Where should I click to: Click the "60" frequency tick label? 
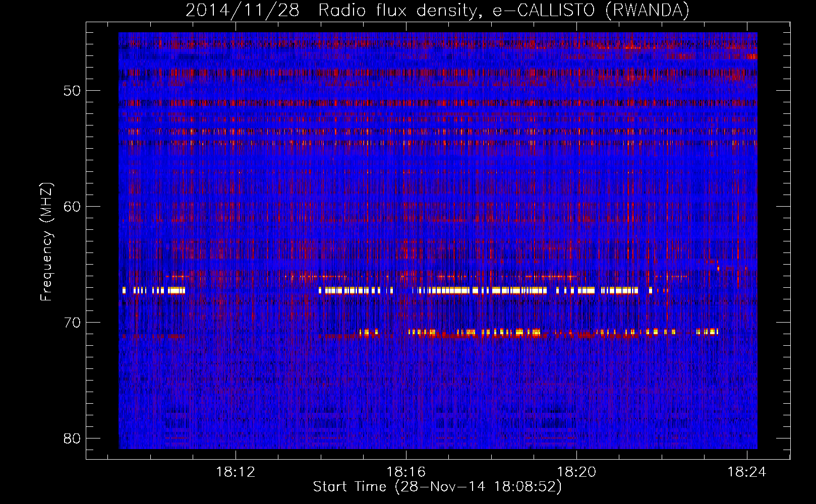[72, 207]
